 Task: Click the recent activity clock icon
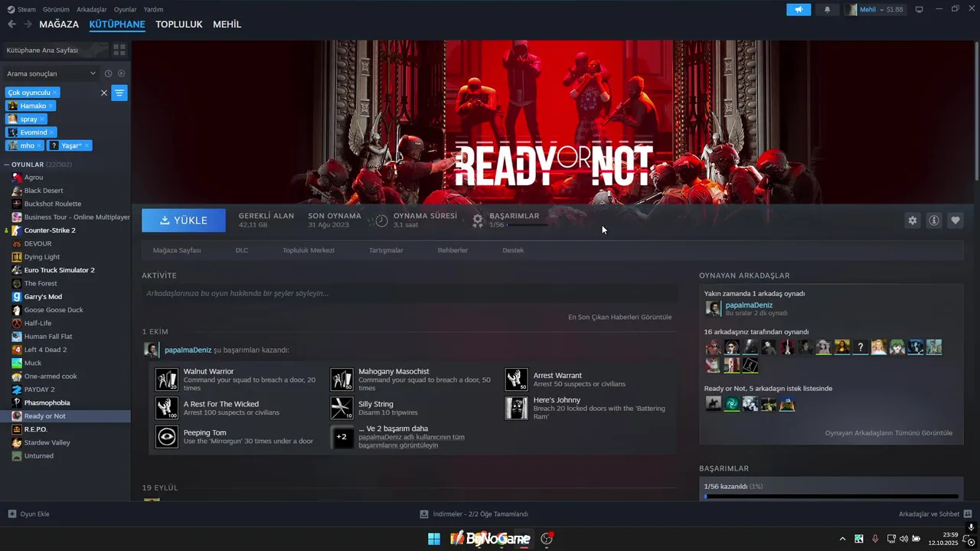pos(108,73)
